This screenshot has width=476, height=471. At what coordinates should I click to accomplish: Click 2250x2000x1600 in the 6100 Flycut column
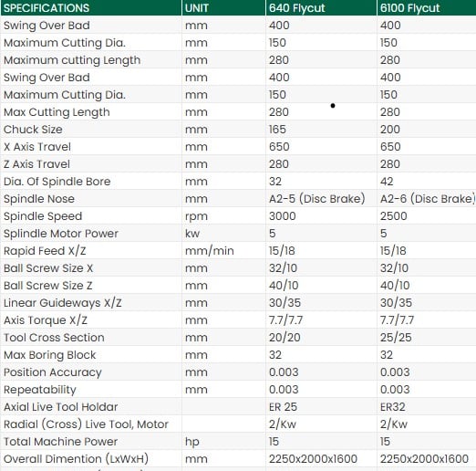coord(424,459)
